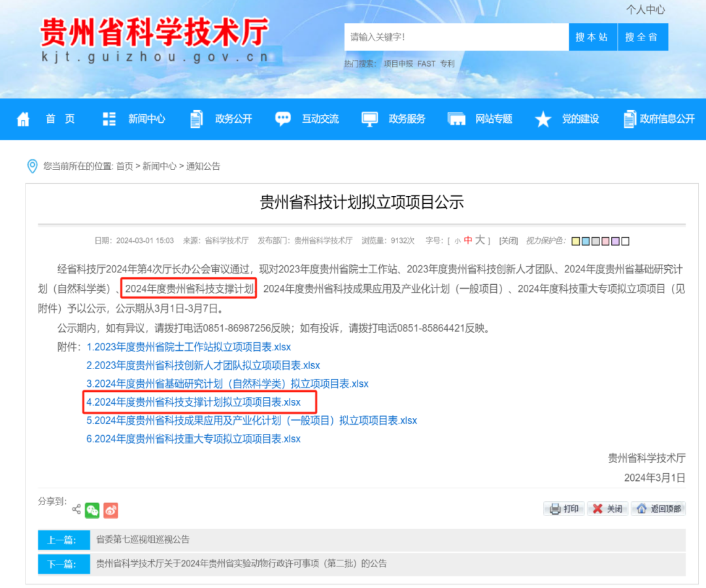Click the generic share icon beside 分享到
706x588 pixels.
(x=76, y=510)
